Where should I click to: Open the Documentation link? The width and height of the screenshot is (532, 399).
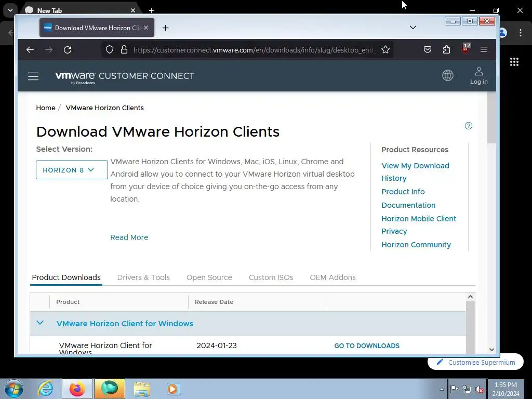point(408,205)
